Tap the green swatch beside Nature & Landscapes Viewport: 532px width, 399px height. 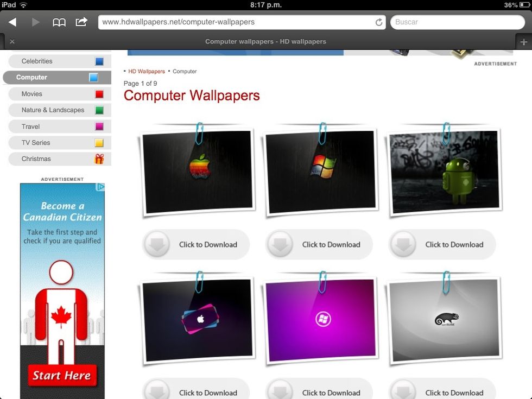coord(99,110)
